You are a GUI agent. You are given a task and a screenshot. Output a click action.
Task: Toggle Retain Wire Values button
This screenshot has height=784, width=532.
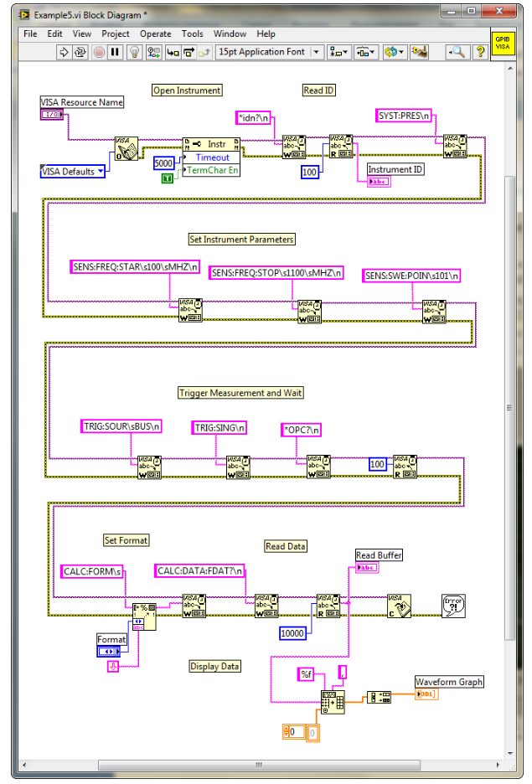pyautogui.click(x=154, y=52)
